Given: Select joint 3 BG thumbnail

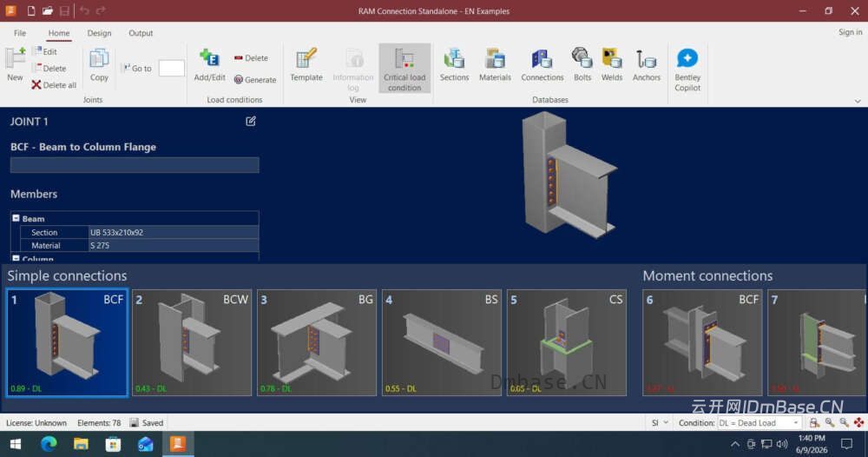Looking at the screenshot, I should tap(317, 342).
